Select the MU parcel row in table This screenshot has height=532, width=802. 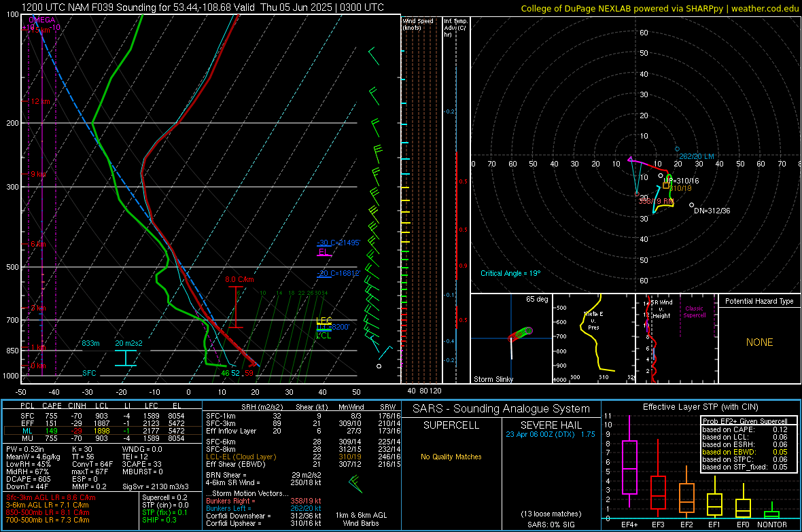tap(103, 438)
